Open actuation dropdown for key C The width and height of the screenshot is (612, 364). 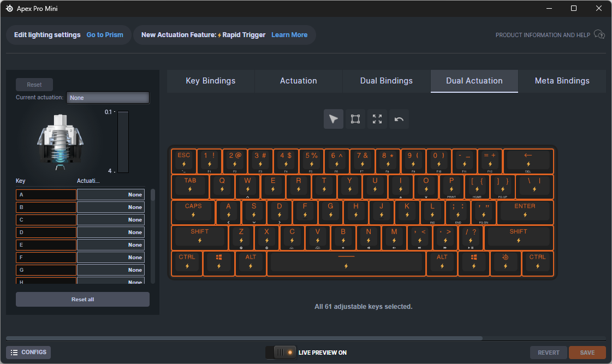click(111, 219)
